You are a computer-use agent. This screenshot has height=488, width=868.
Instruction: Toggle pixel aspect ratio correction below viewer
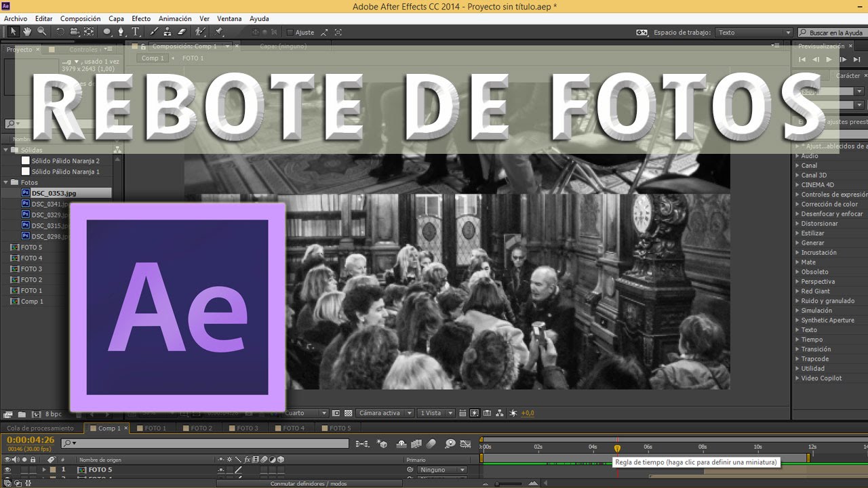tap(462, 413)
